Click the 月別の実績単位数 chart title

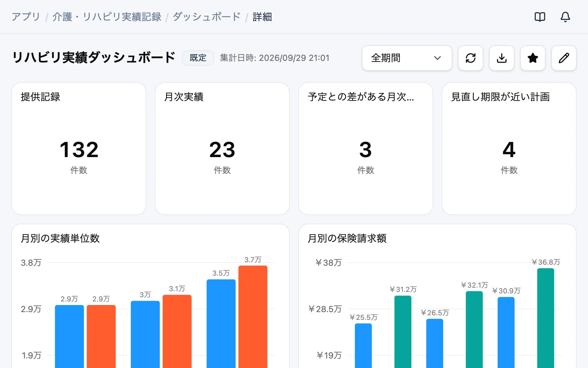click(60, 238)
